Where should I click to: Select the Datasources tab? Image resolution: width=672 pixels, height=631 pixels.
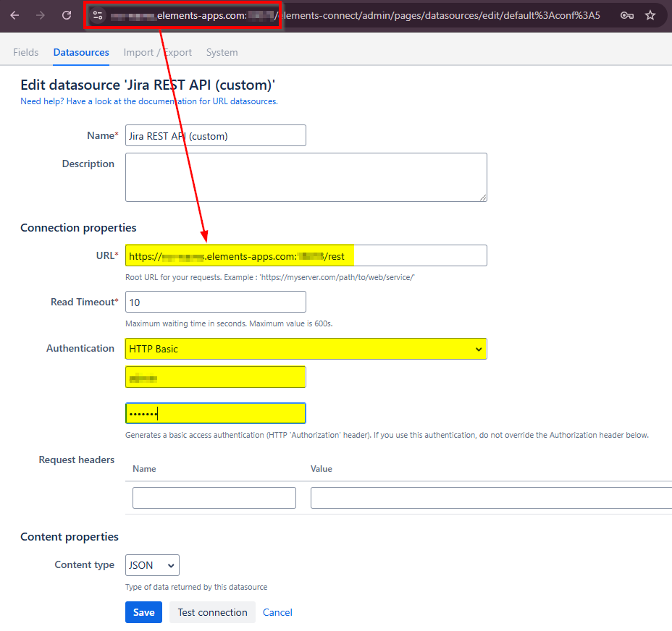(81, 52)
